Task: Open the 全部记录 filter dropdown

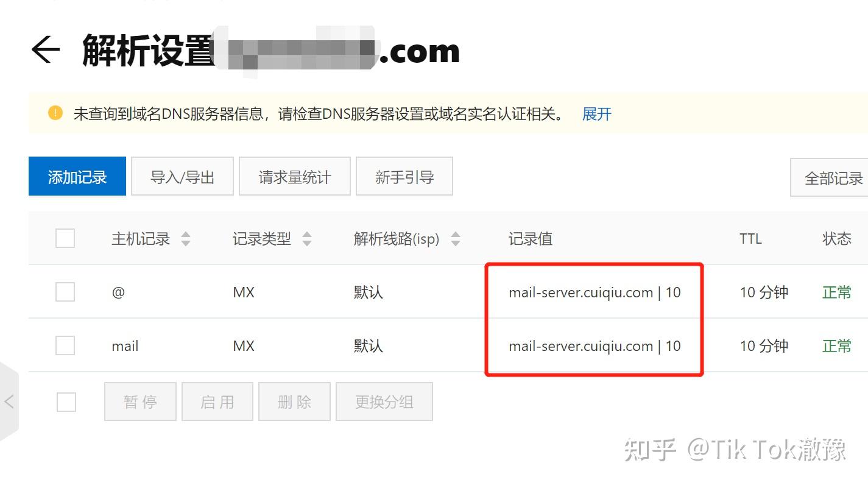Action: click(829, 177)
